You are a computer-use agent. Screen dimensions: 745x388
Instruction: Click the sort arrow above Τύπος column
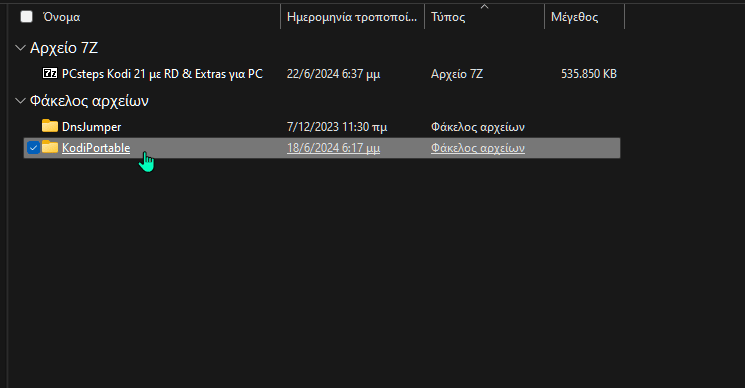tap(484, 6)
